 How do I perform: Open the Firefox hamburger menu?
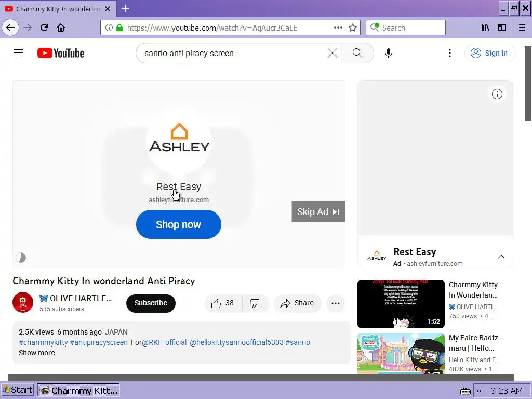[522, 28]
